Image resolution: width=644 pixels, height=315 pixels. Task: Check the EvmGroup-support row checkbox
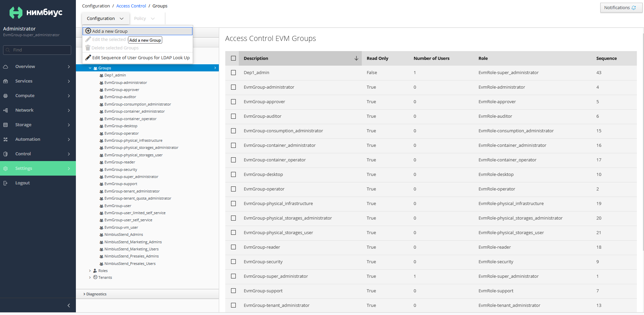(x=233, y=291)
